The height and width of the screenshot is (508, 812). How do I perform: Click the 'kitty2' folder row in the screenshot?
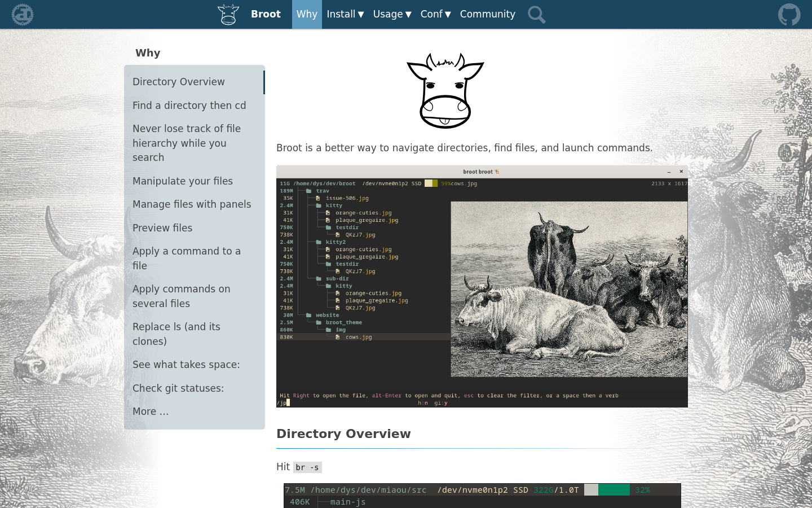pyautogui.click(x=336, y=242)
